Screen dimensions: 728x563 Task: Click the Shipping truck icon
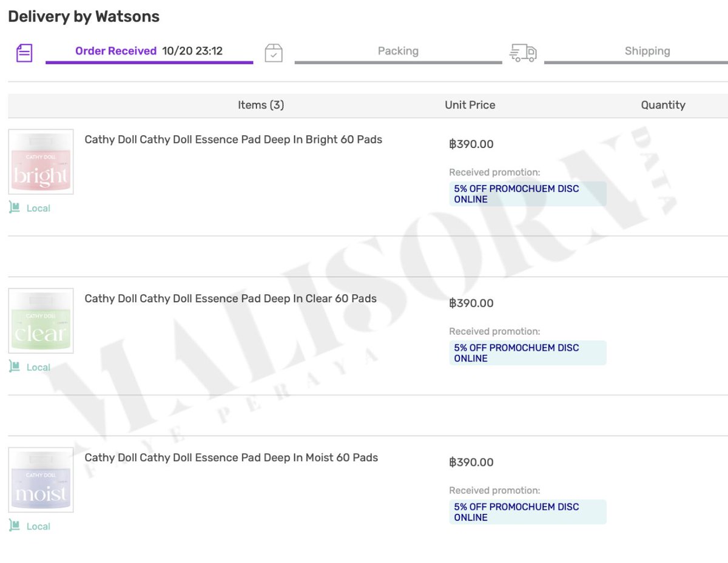click(x=523, y=53)
